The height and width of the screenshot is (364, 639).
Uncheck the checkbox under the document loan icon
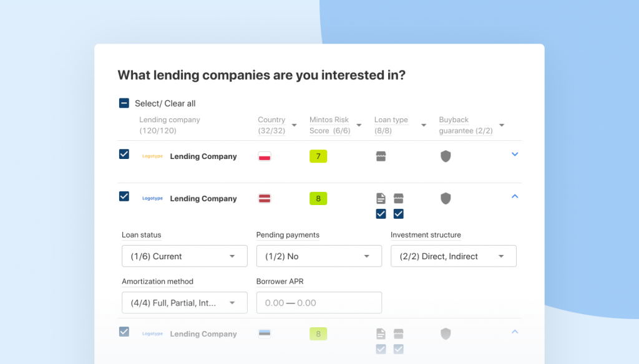point(381,214)
